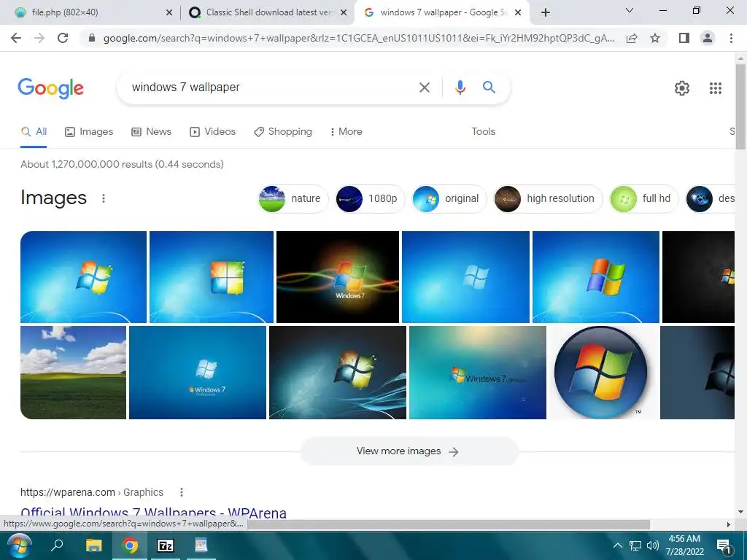
Task: Switch to the Classic Shell download tab
Action: pos(268,12)
